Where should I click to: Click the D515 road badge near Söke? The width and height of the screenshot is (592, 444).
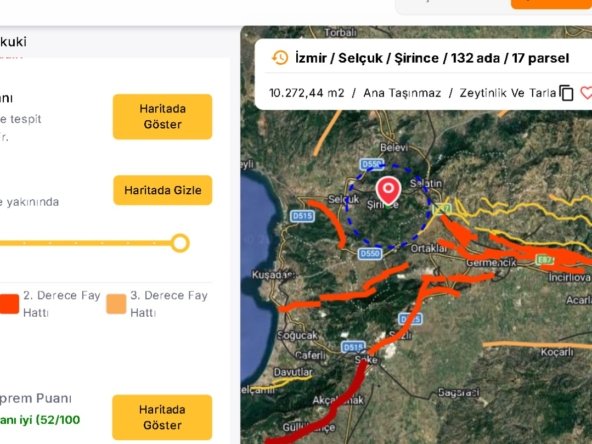(353, 347)
